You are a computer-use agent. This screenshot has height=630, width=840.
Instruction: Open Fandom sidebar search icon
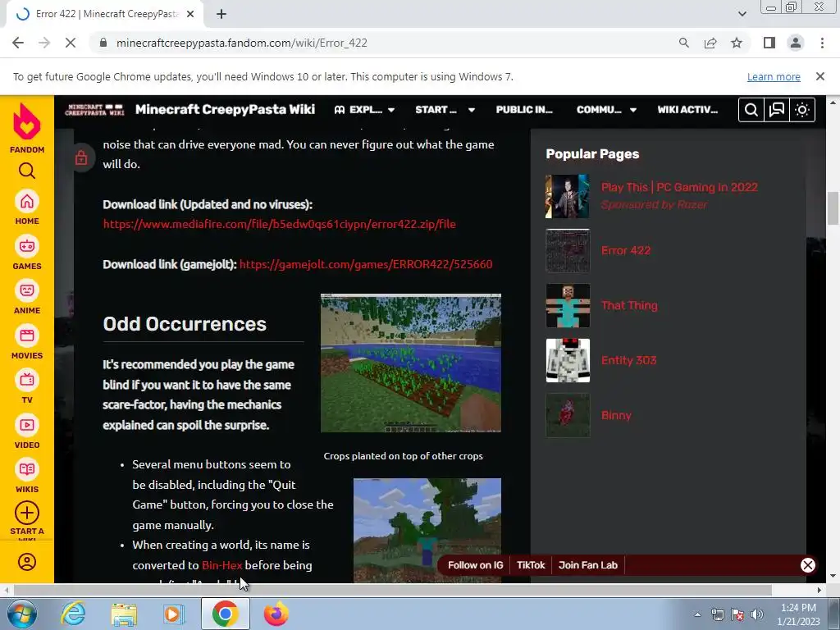(x=27, y=171)
